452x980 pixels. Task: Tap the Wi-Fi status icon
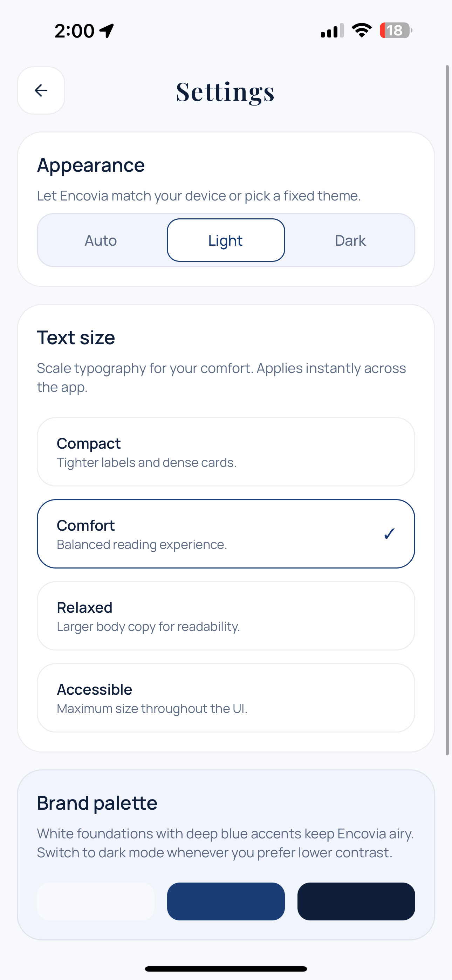[x=362, y=30]
